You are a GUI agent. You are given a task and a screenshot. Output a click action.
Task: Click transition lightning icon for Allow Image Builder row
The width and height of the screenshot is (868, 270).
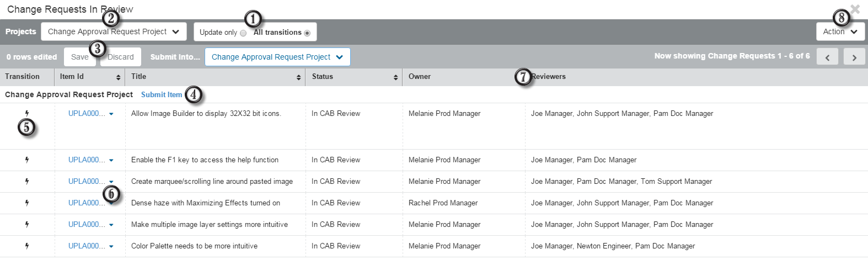[26, 113]
